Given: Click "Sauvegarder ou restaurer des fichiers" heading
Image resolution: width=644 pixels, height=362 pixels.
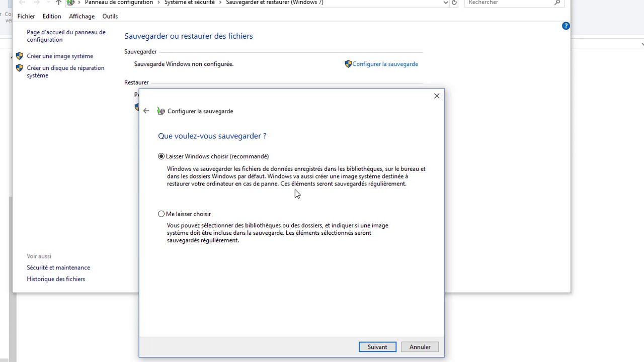Looking at the screenshot, I should coord(189,36).
